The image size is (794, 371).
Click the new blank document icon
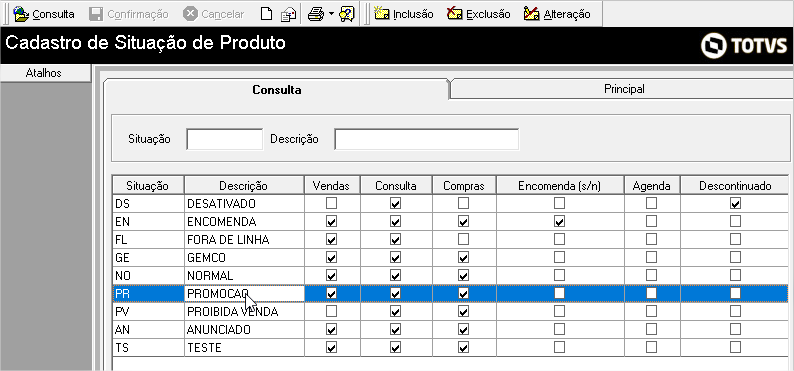pyautogui.click(x=267, y=14)
